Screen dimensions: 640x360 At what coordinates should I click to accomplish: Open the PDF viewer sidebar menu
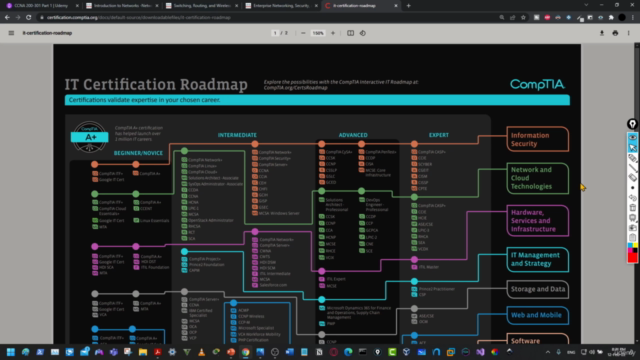(11, 33)
